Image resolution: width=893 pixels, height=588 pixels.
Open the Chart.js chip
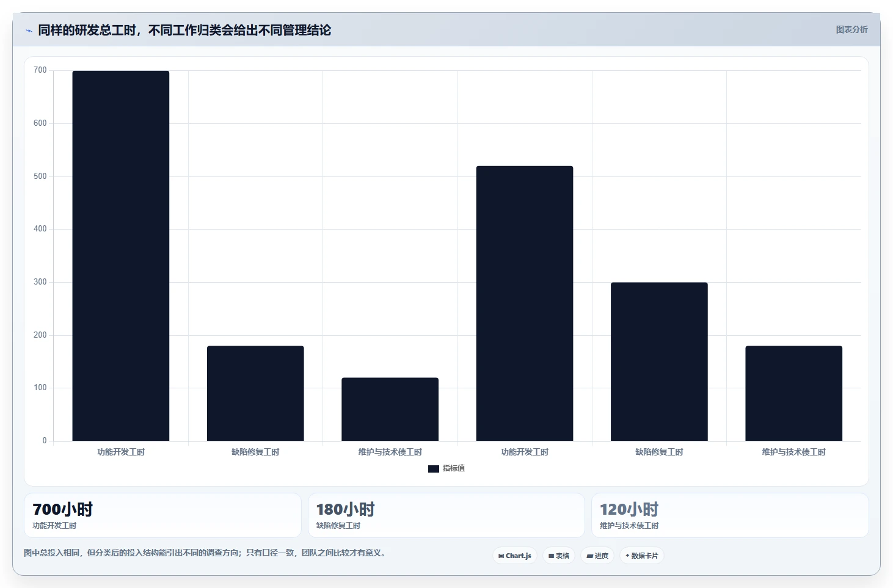[515, 556]
